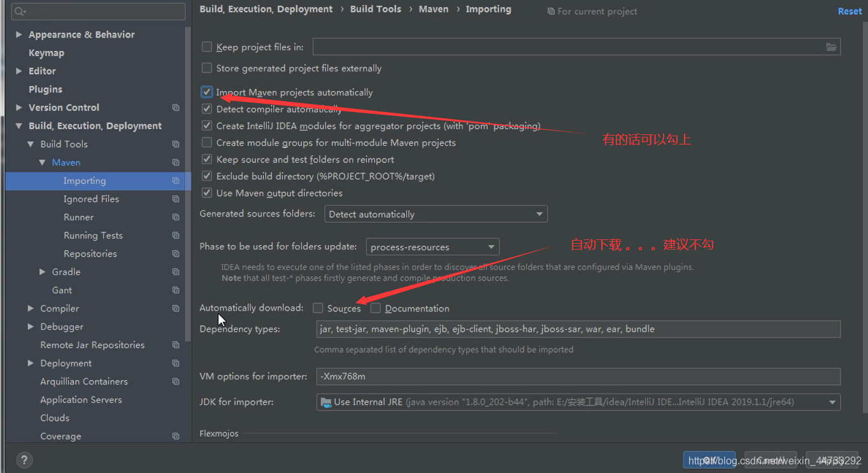Toggle Detect compiler automatically checkbox
This screenshot has height=473, width=868.
(x=206, y=109)
